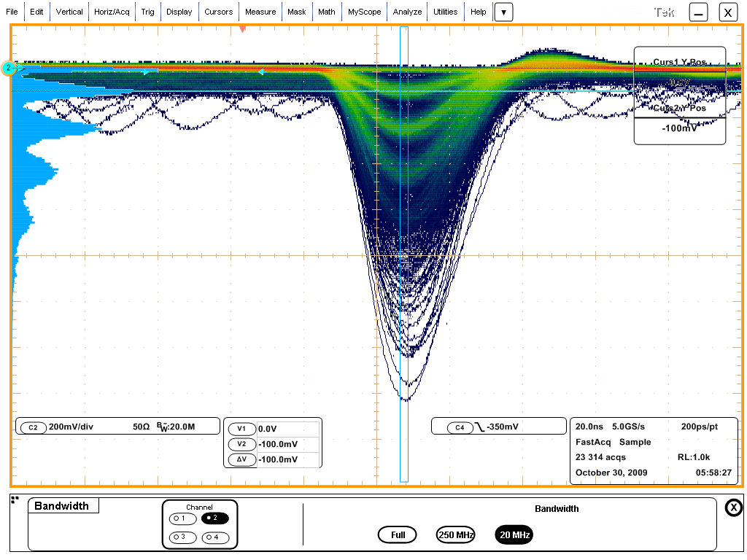Viewport: 747px width, 560px height.
Task: Open the Vertical menu
Action: pos(69,12)
